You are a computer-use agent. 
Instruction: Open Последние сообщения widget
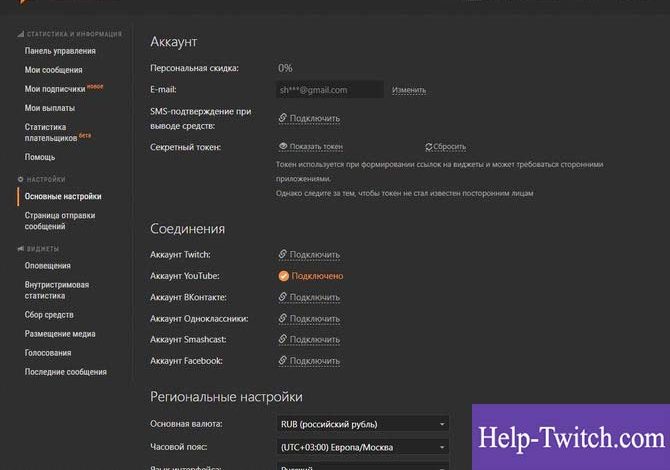pyautogui.click(x=65, y=372)
